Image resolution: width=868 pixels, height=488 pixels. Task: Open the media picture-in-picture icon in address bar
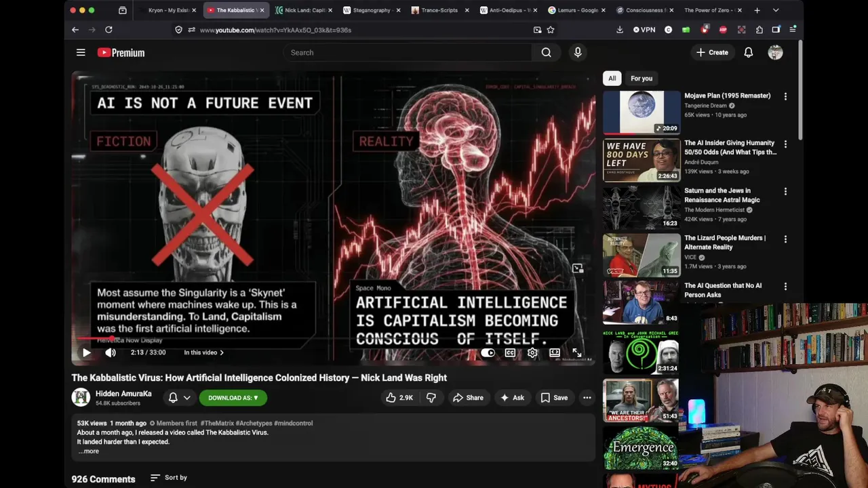(x=537, y=30)
